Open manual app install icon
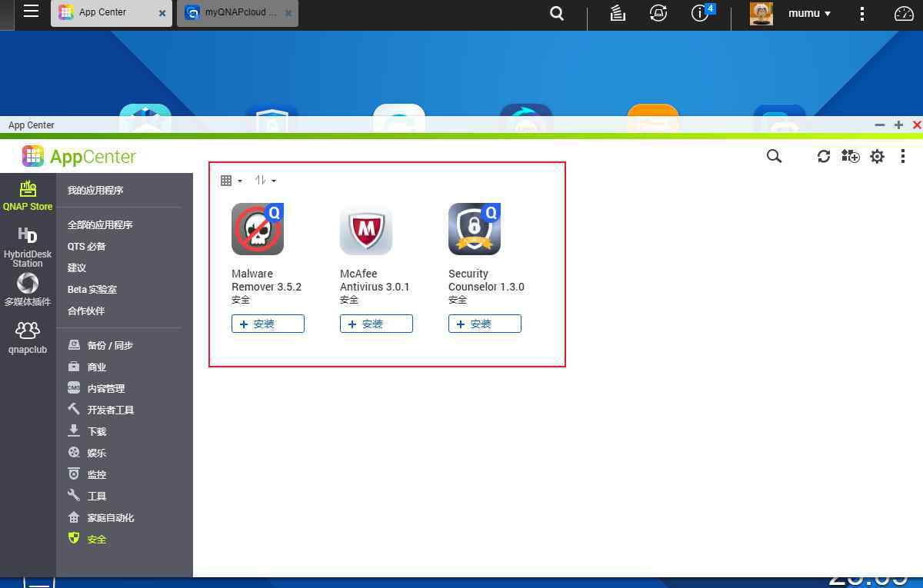This screenshot has height=588, width=923. [x=850, y=156]
